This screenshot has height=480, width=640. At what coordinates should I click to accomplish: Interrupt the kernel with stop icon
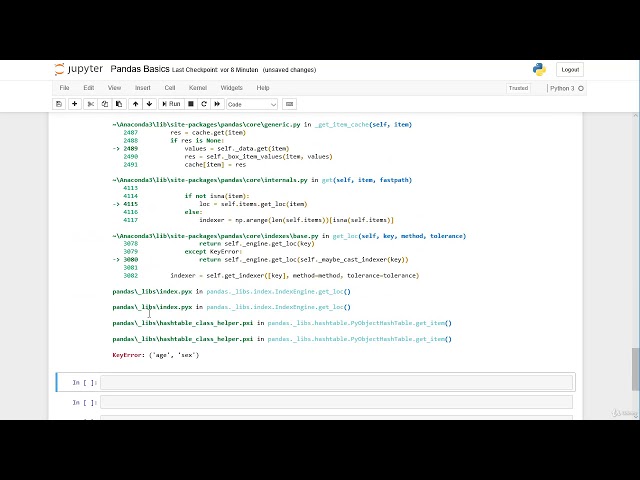coord(191,104)
